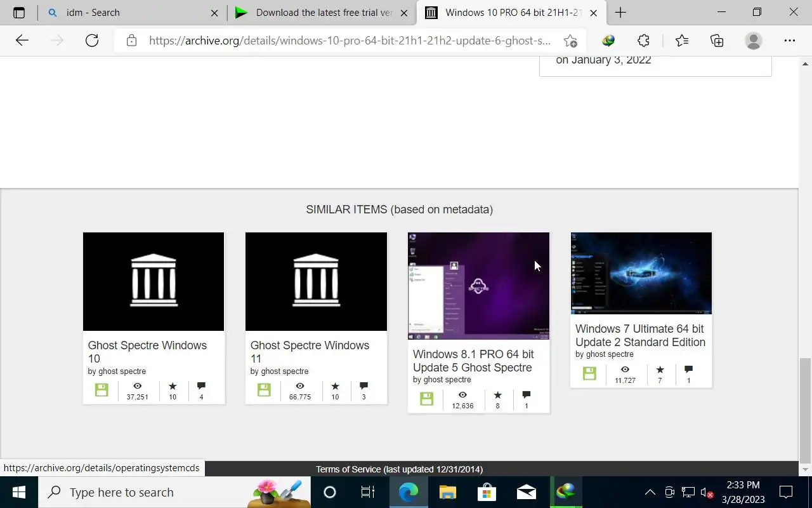The image size is (812, 508).
Task: Click views eye icon showing 66,775
Action: [x=300, y=386]
